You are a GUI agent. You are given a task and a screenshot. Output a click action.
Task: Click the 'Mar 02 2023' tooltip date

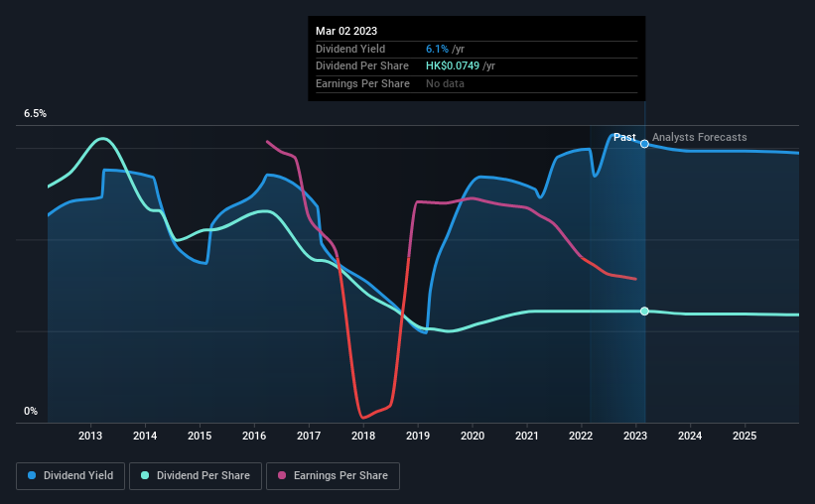(346, 31)
